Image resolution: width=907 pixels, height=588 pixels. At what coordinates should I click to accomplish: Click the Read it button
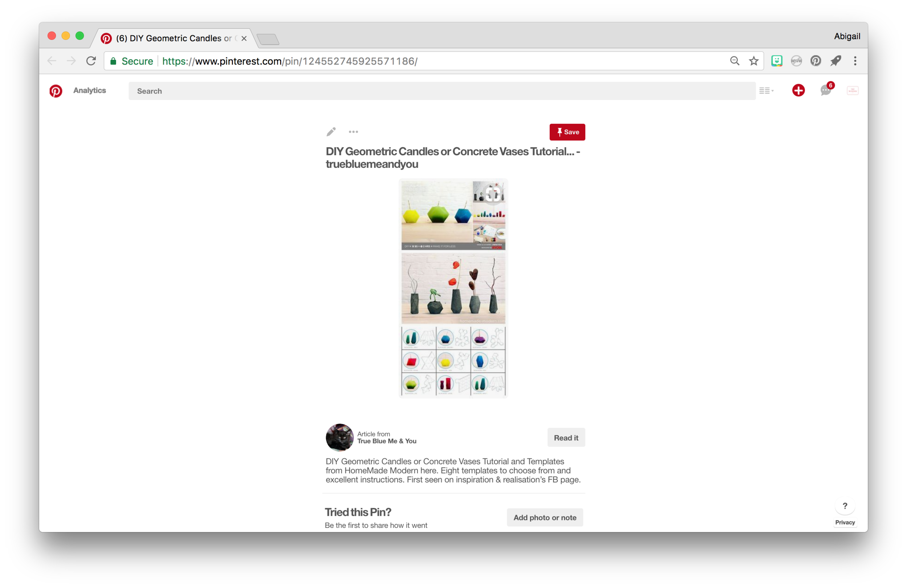566,437
